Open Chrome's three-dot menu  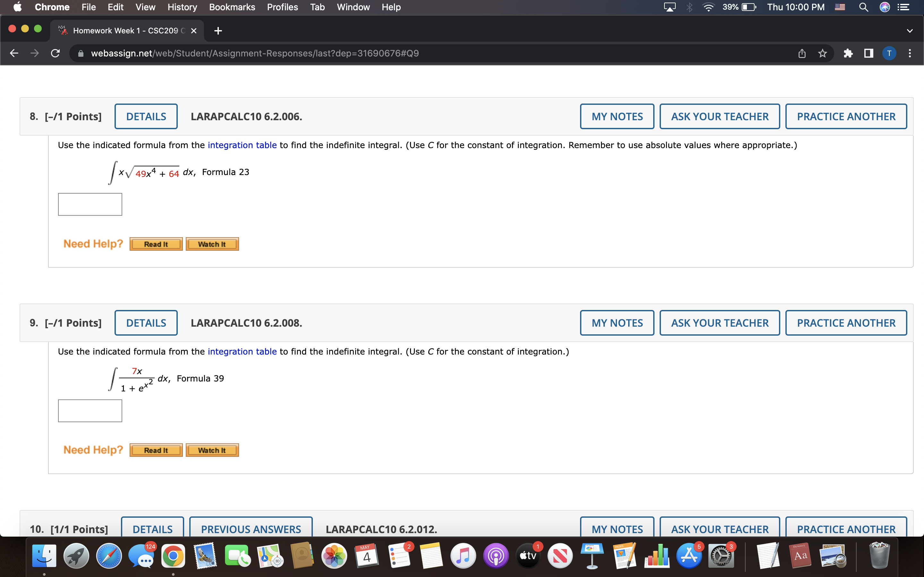(910, 53)
